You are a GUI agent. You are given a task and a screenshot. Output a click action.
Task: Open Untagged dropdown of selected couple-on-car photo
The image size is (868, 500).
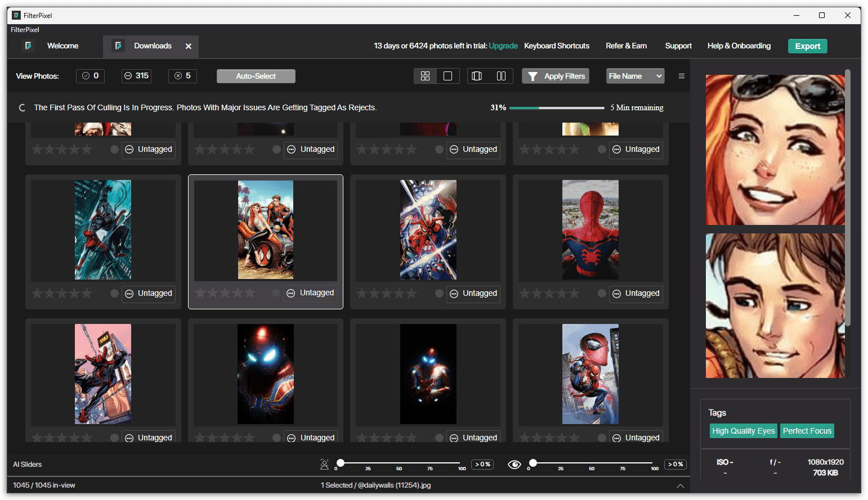click(310, 293)
